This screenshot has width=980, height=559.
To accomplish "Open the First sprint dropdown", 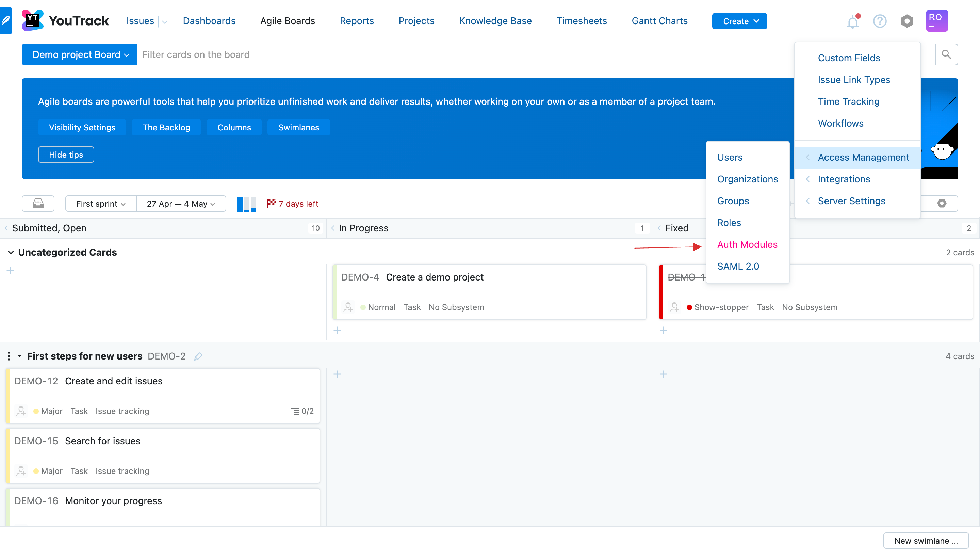I will pyautogui.click(x=100, y=203).
